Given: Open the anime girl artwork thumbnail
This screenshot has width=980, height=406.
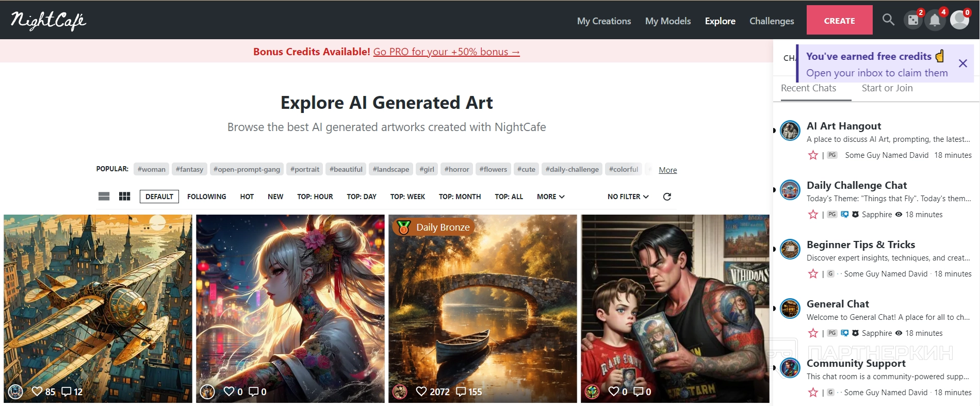Looking at the screenshot, I should click(x=290, y=308).
